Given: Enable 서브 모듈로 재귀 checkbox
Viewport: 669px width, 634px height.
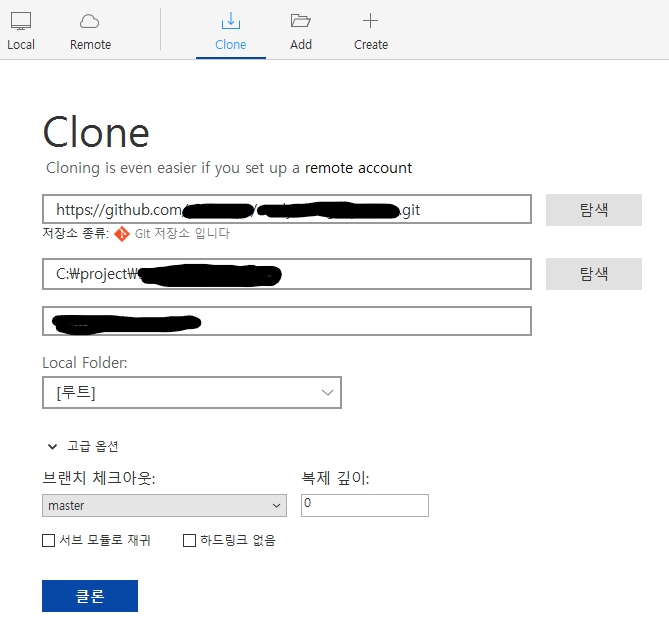Looking at the screenshot, I should tap(49, 541).
